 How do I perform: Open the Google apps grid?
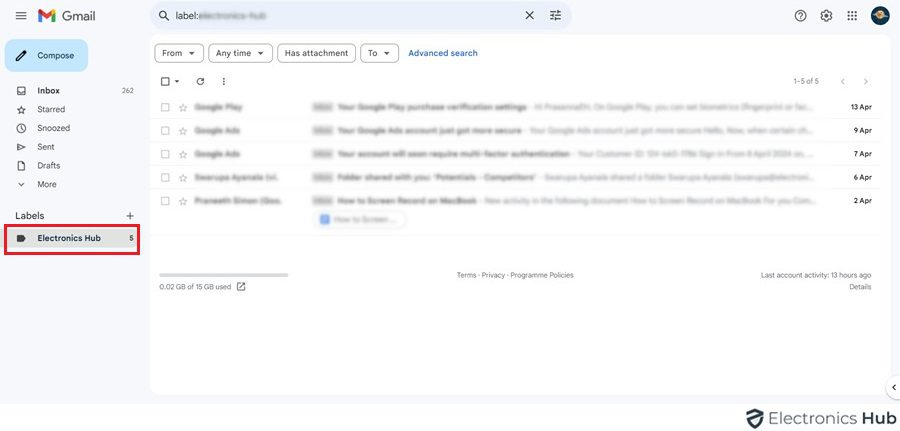(852, 16)
